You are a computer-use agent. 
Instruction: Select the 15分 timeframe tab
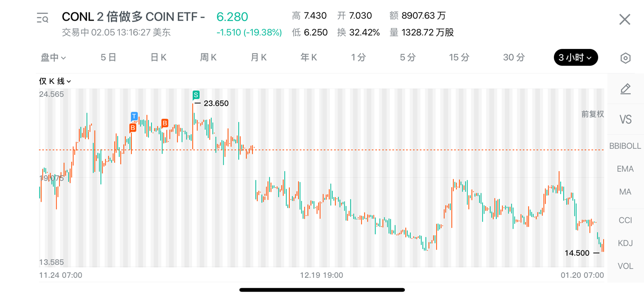tap(459, 58)
